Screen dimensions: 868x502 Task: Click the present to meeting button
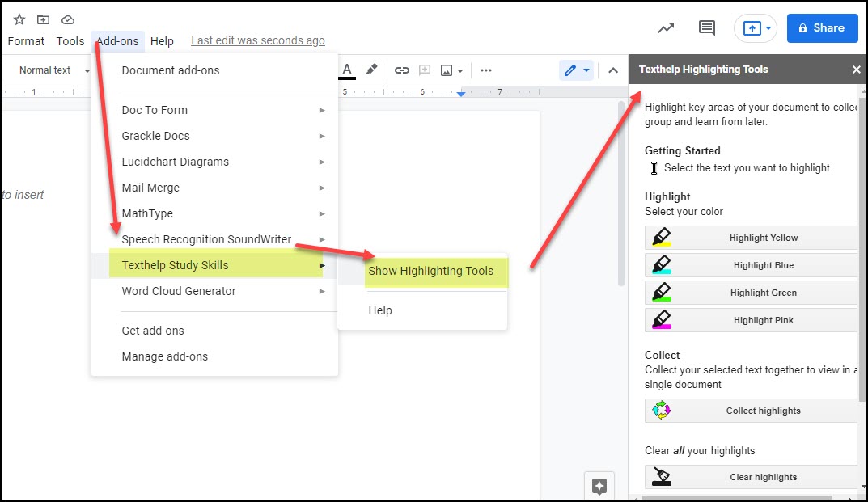[752, 28]
